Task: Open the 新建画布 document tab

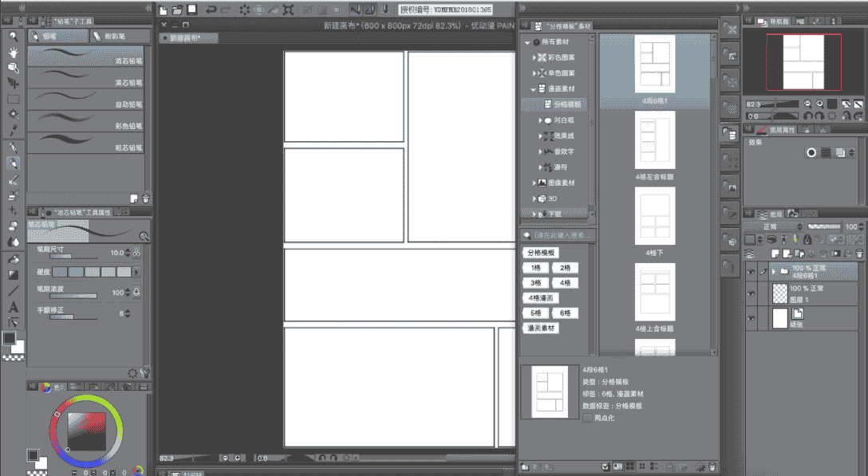Action: coord(188,38)
